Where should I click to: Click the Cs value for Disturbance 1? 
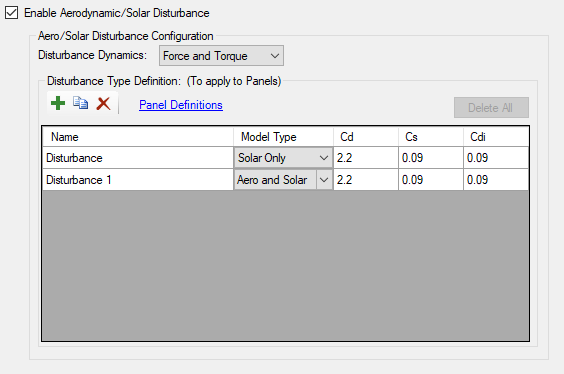pos(431,179)
